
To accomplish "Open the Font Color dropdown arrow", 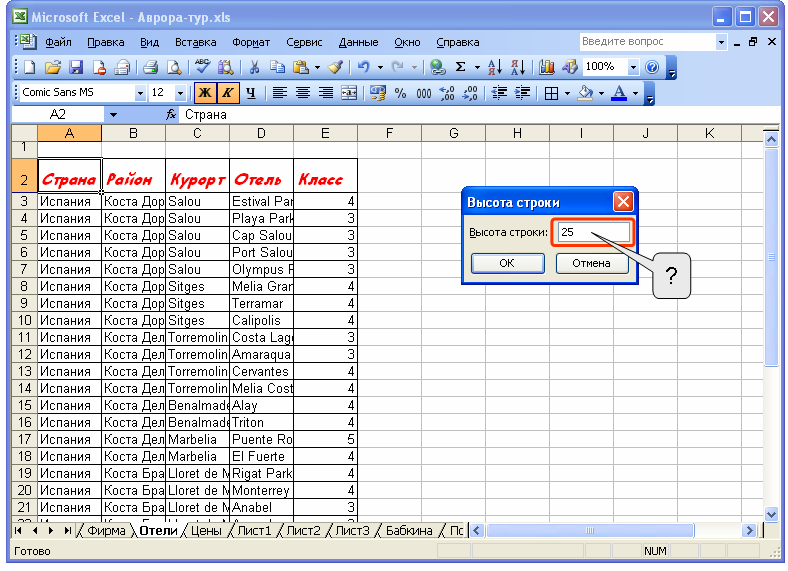I will (635, 93).
